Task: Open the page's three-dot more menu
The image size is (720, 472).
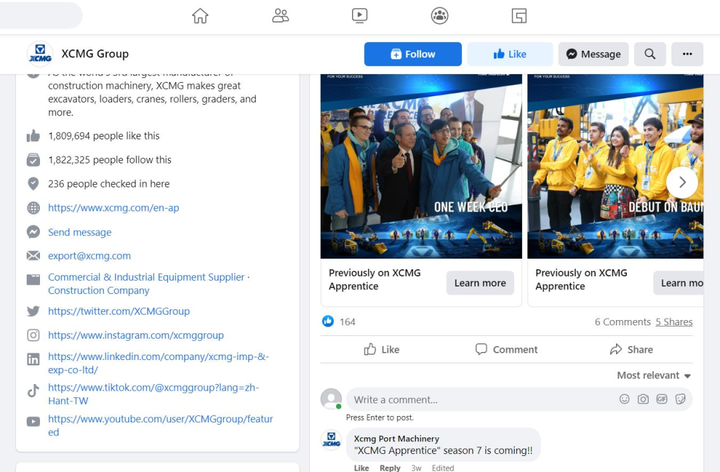Action: (x=687, y=54)
